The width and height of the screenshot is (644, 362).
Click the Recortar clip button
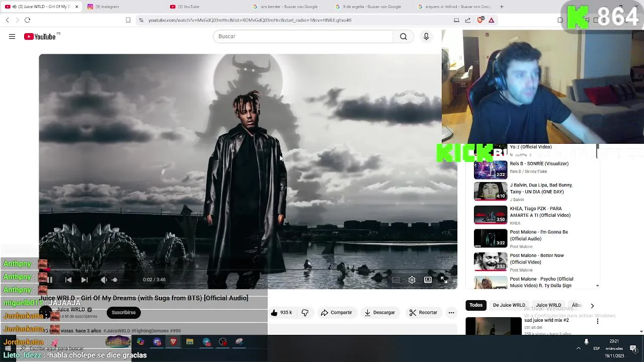[423, 313]
